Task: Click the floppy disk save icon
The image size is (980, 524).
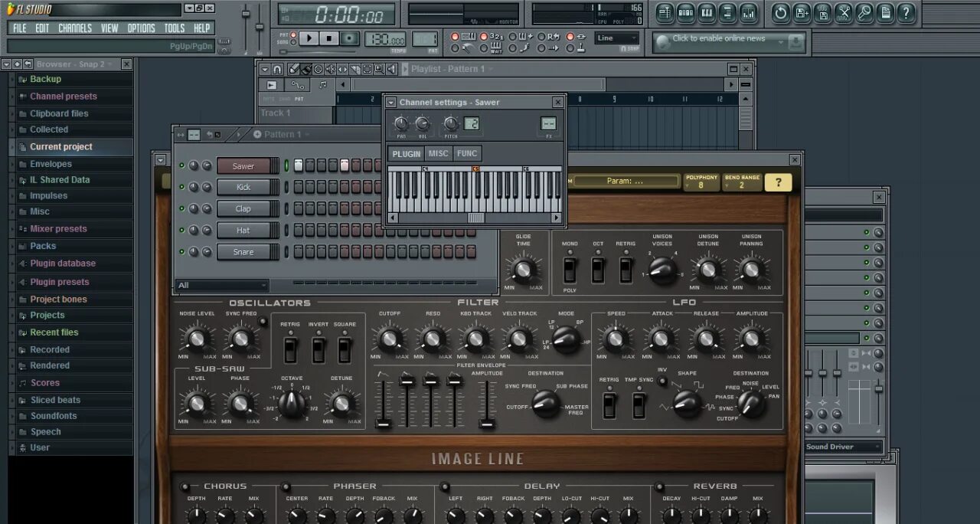Action: [x=823, y=12]
